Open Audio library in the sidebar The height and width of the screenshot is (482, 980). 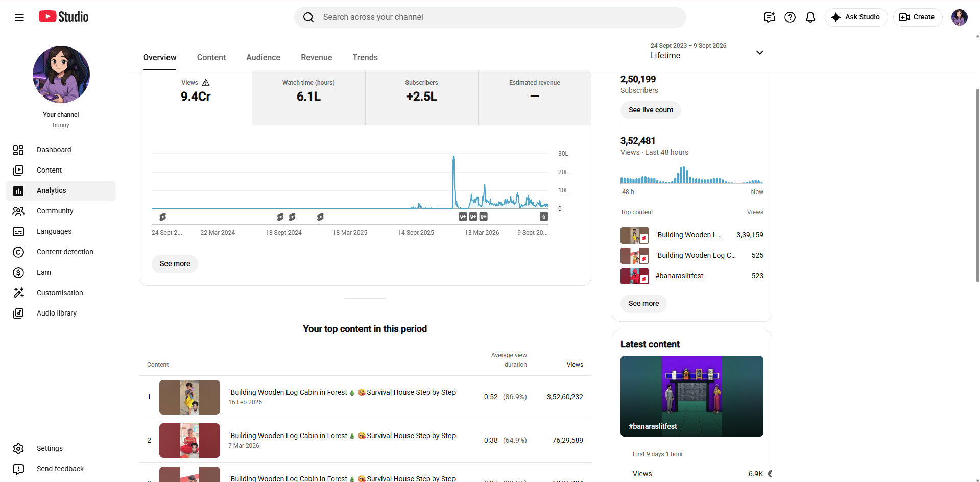(x=61, y=313)
